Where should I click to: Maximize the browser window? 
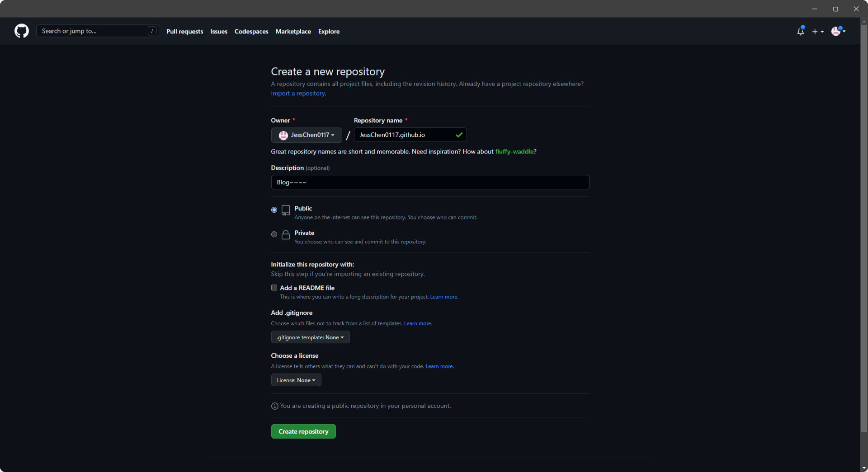tap(835, 9)
